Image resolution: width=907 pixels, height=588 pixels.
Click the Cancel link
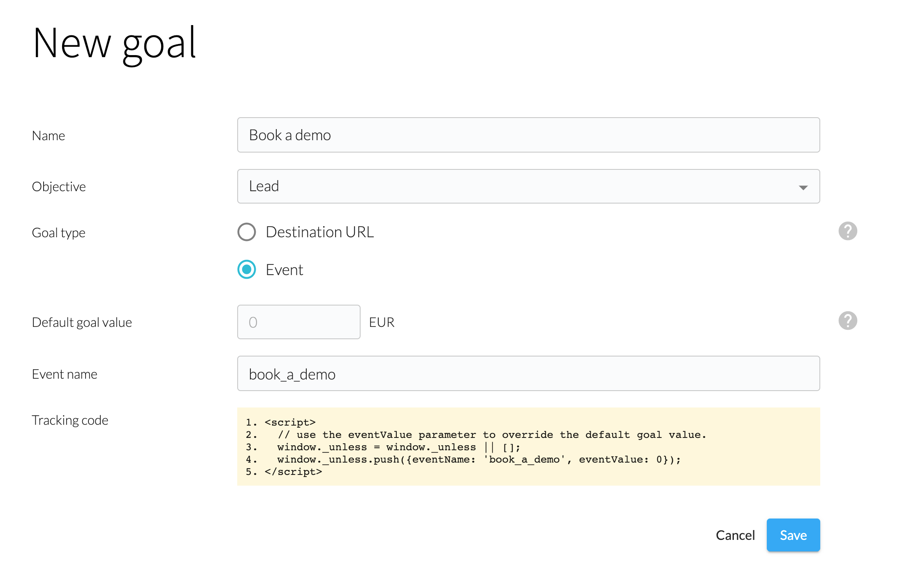click(x=735, y=535)
